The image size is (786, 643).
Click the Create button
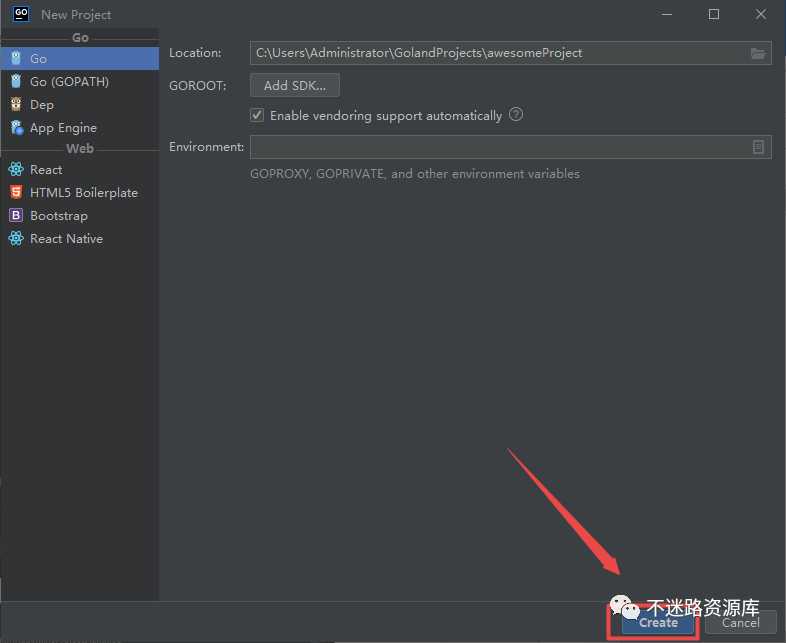(658, 622)
